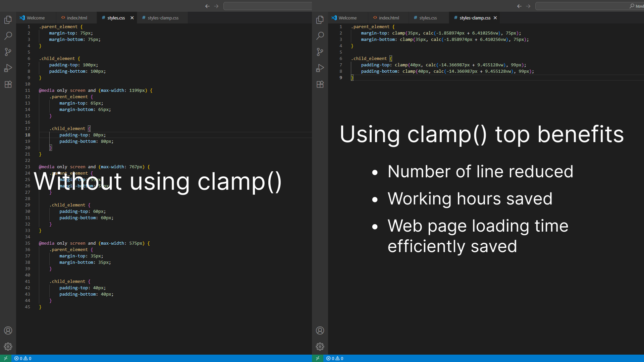Open Accounts menu in right window
Image resolution: width=644 pixels, height=362 pixels.
coord(320,330)
